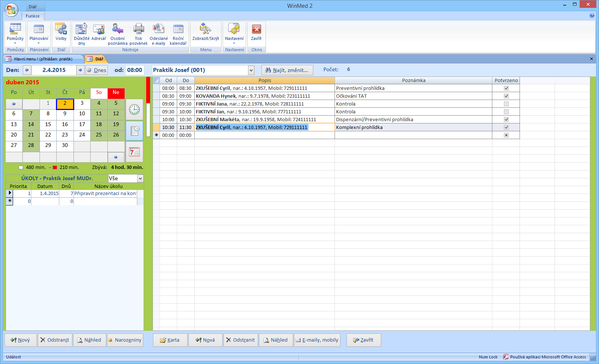Select day 15 in calendar
Image resolution: width=599 pixels, height=364 pixels.
[x=48, y=125]
